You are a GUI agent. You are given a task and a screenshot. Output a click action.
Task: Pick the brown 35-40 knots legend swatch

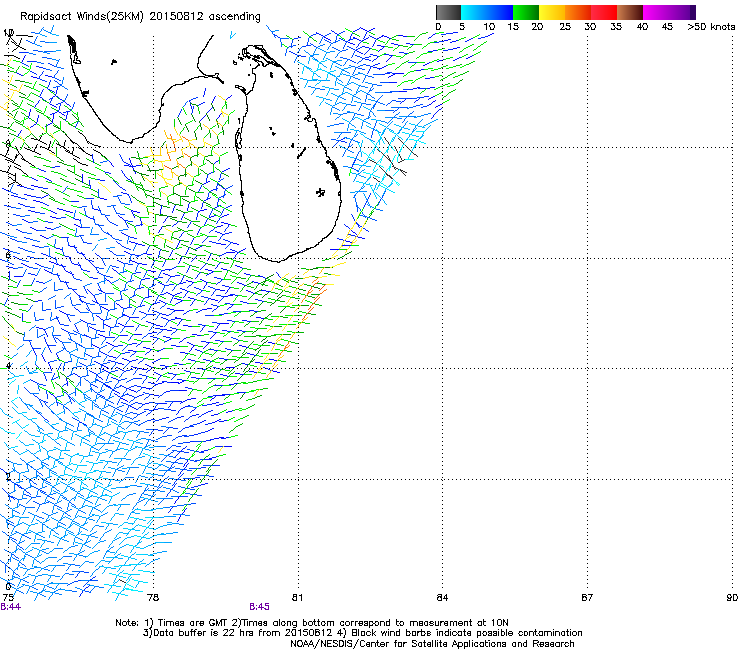(x=630, y=12)
